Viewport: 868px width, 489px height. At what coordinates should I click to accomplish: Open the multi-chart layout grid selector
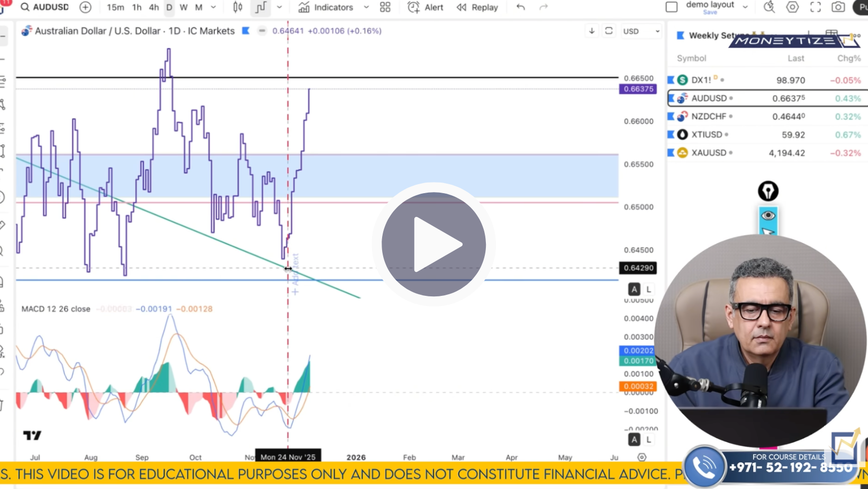pyautogui.click(x=384, y=7)
